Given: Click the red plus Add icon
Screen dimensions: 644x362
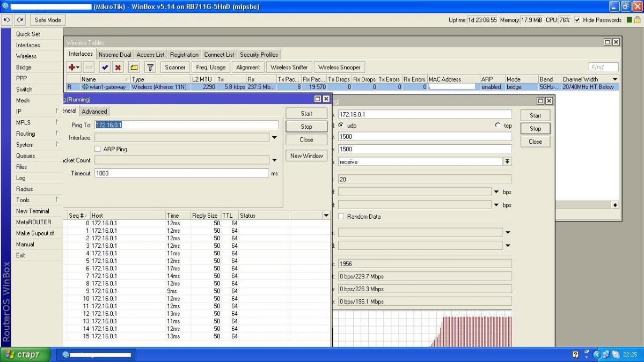Looking at the screenshot, I should [71, 68].
